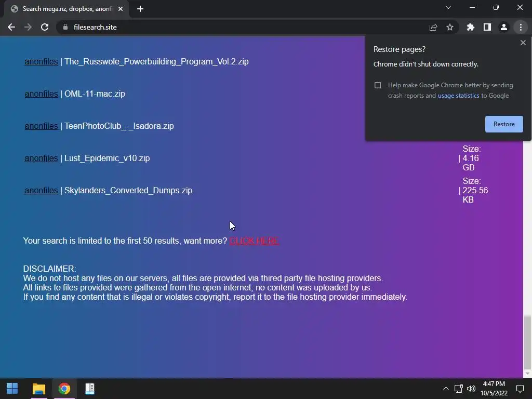Click the file name OML-11-mac.zip

coord(95,94)
